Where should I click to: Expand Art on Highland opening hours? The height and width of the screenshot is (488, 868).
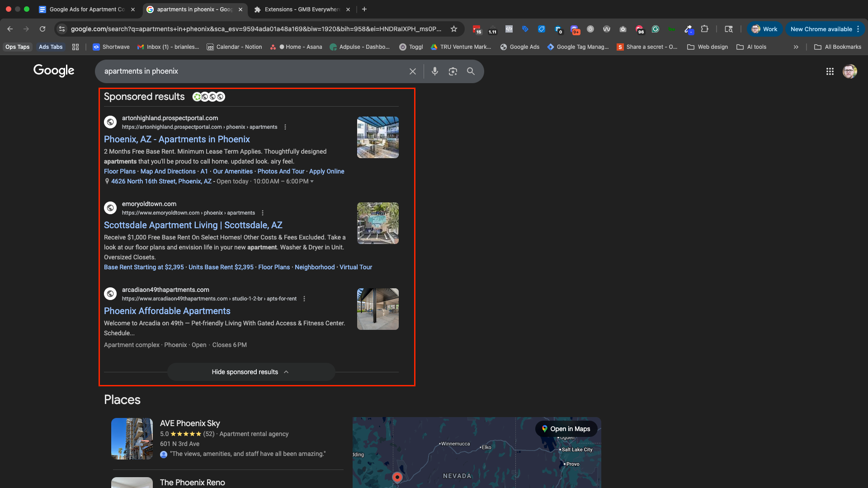[311, 181]
